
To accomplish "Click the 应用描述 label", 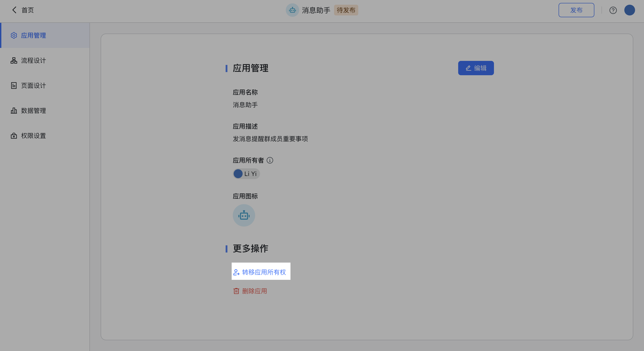I will [x=245, y=126].
